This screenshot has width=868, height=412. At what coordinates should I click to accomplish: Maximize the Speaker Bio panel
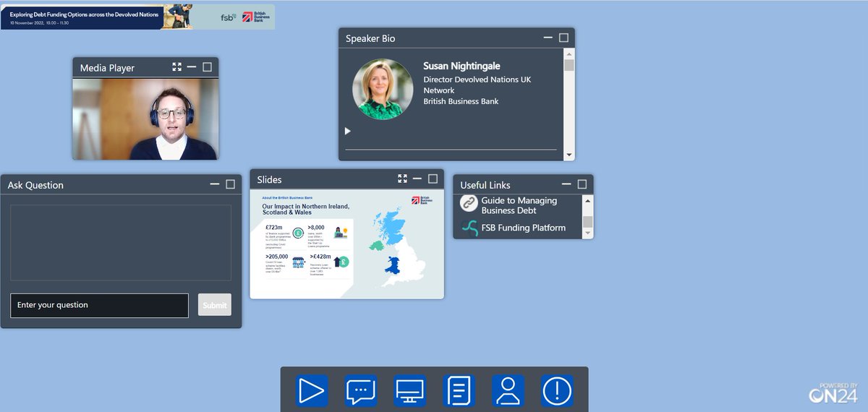tap(564, 38)
